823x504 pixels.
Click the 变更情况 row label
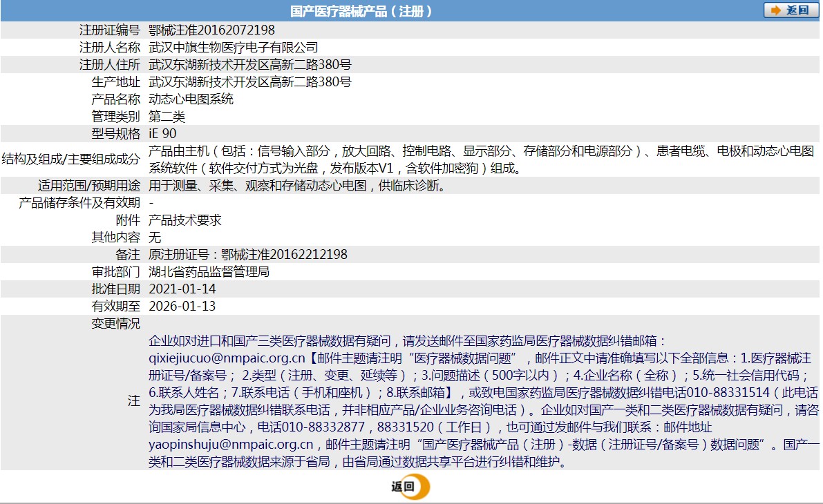pos(116,323)
